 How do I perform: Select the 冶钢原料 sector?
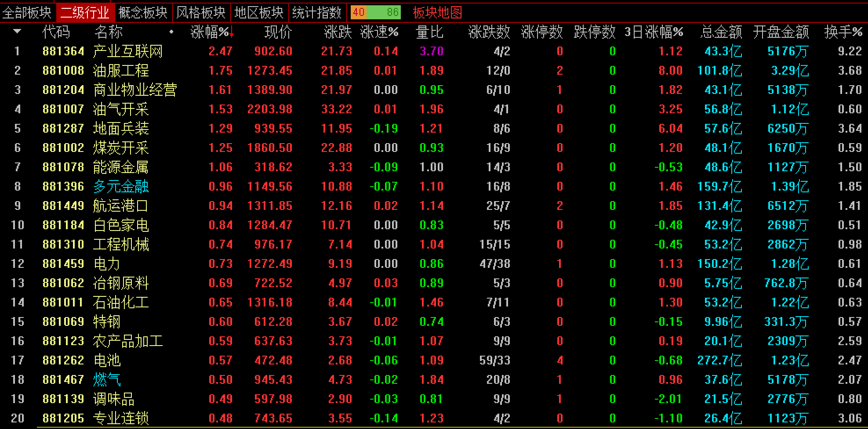tap(121, 283)
